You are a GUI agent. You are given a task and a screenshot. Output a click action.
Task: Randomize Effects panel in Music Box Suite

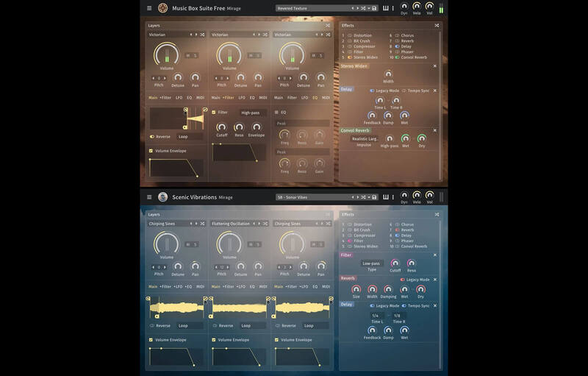(x=437, y=26)
